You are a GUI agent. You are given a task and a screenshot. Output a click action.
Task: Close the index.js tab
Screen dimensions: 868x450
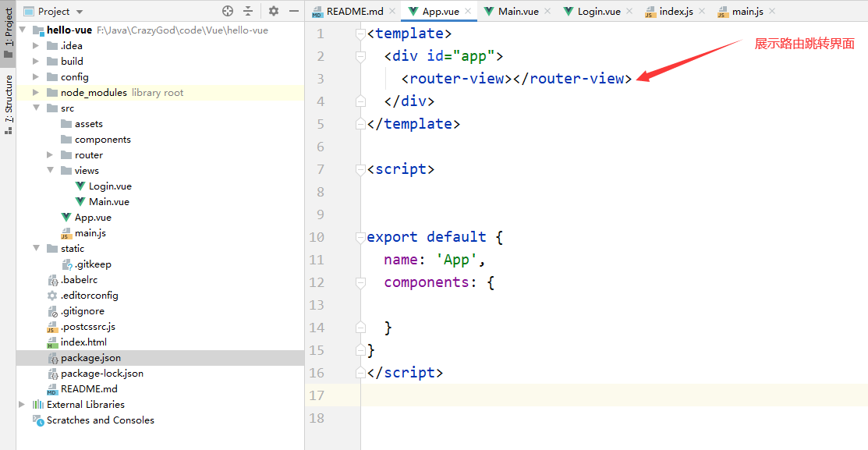(702, 11)
